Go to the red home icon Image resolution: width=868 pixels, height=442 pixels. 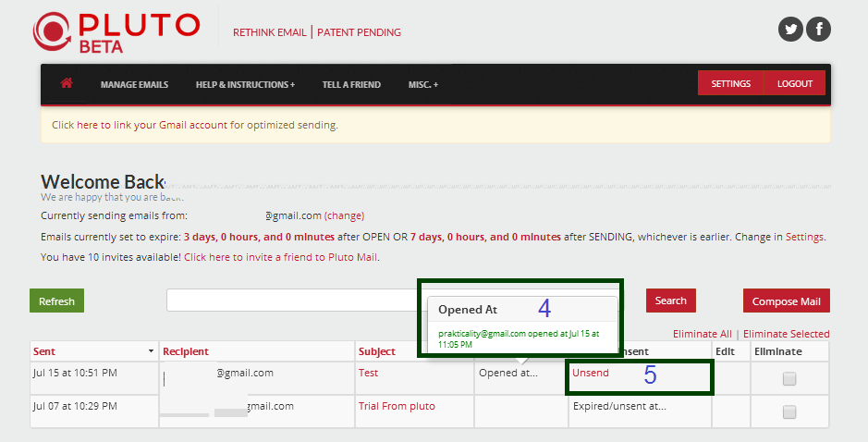[67, 83]
